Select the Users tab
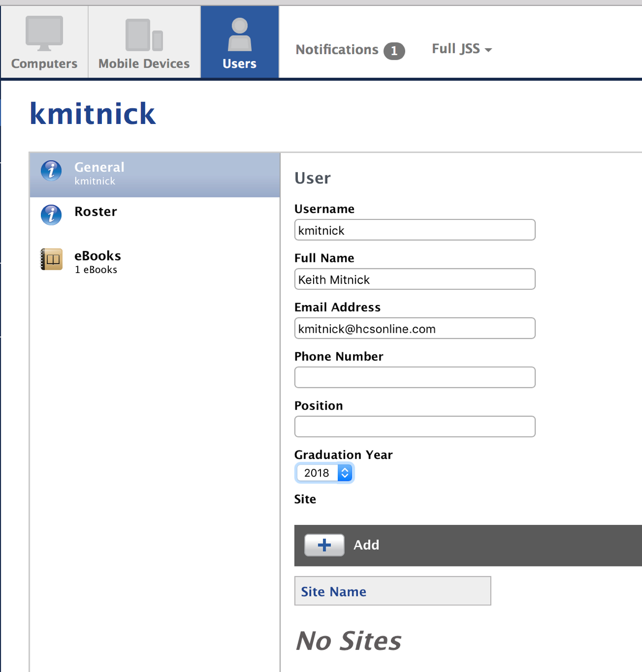 click(x=240, y=42)
